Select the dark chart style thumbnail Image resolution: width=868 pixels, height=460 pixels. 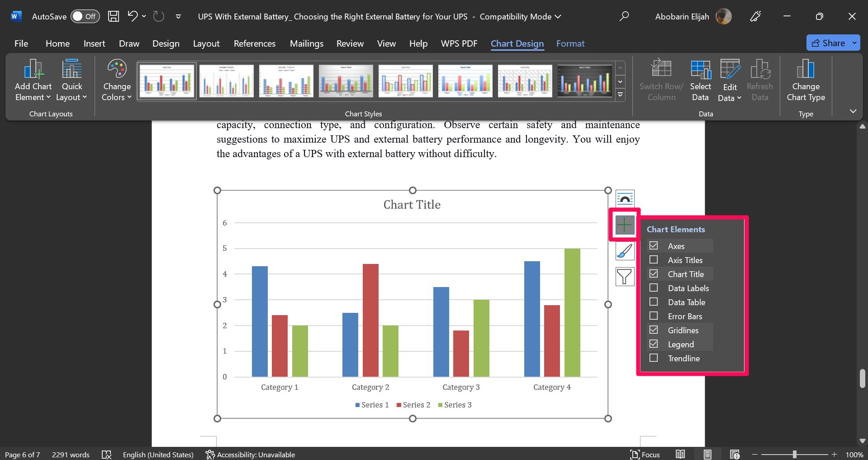pos(584,81)
